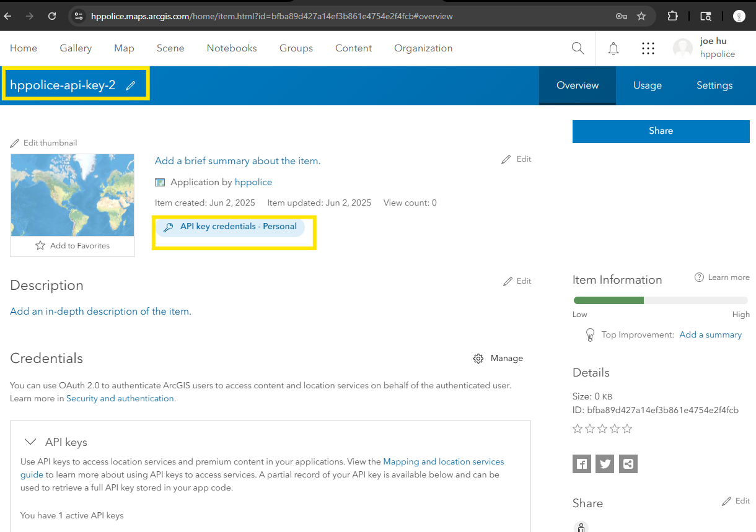Manage credentials with gear icon

tap(498, 359)
